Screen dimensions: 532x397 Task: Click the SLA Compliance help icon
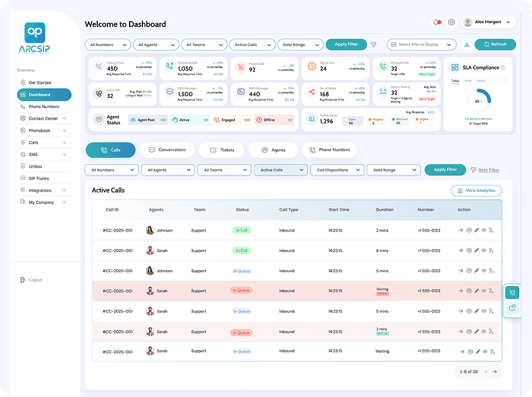pos(502,68)
